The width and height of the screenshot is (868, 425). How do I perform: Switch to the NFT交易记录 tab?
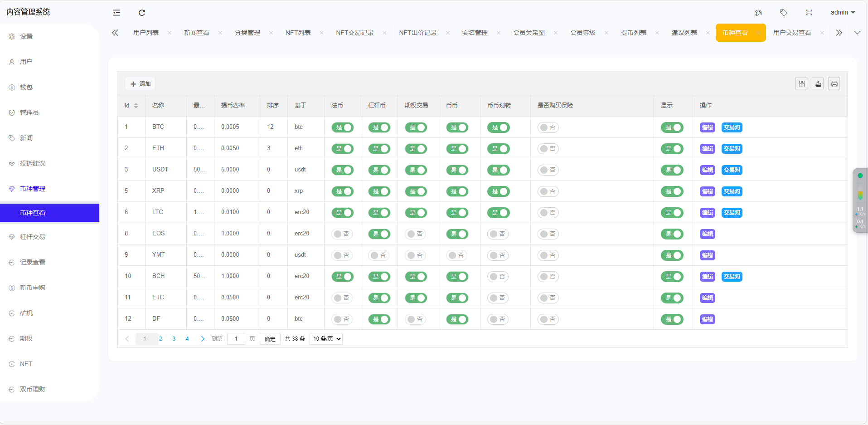(355, 33)
